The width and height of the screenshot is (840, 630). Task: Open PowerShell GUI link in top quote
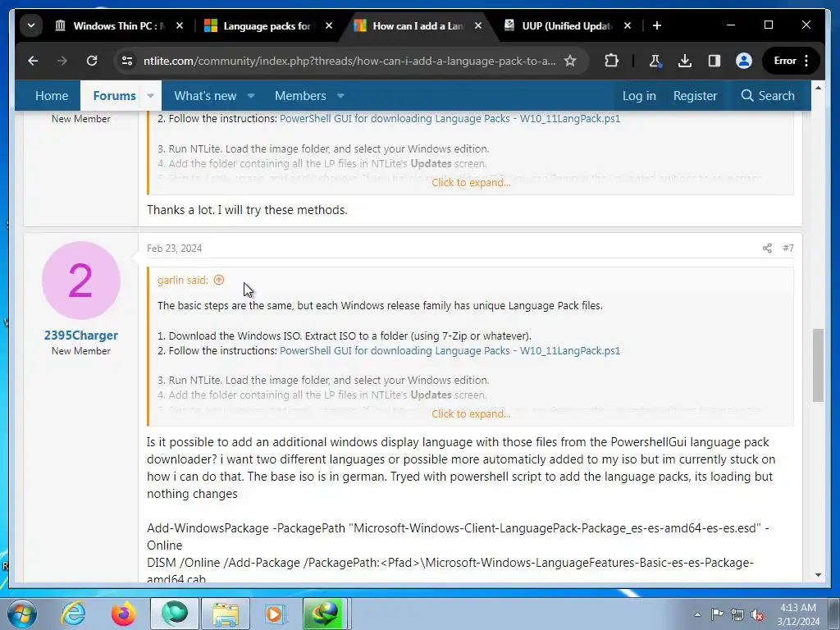click(450, 118)
